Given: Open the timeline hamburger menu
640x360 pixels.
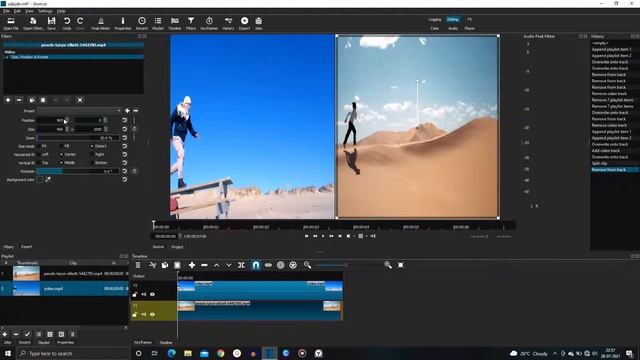Looking at the screenshot, I should click(x=138, y=265).
